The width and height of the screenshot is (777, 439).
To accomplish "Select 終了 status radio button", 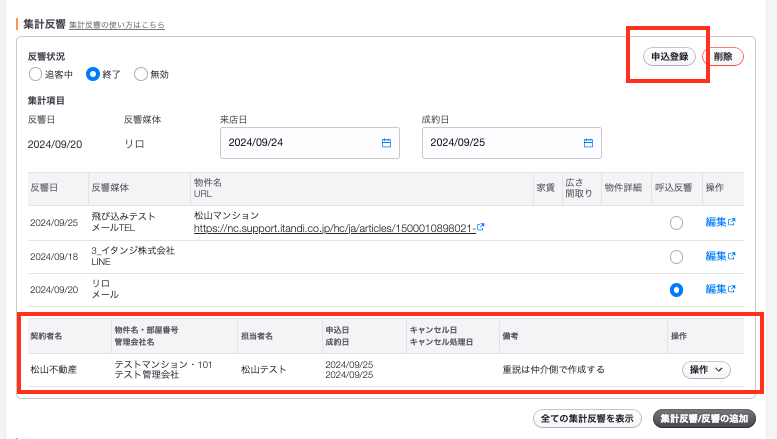I will click(x=93, y=74).
